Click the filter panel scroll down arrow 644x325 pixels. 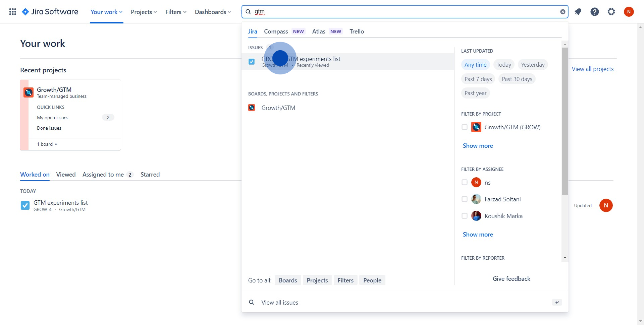point(565,258)
